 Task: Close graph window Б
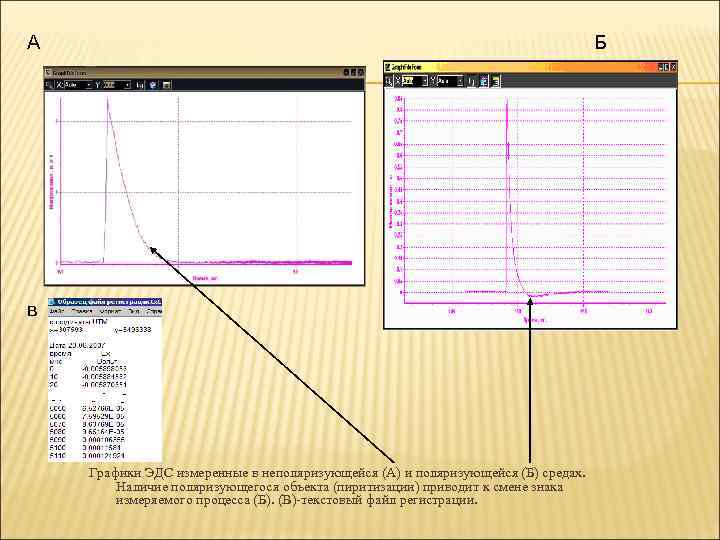tap(673, 67)
